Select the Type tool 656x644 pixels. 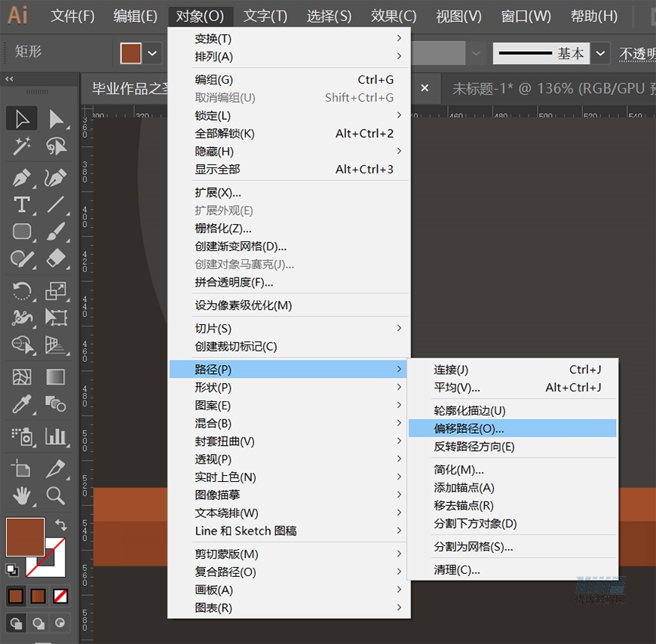click(22, 204)
